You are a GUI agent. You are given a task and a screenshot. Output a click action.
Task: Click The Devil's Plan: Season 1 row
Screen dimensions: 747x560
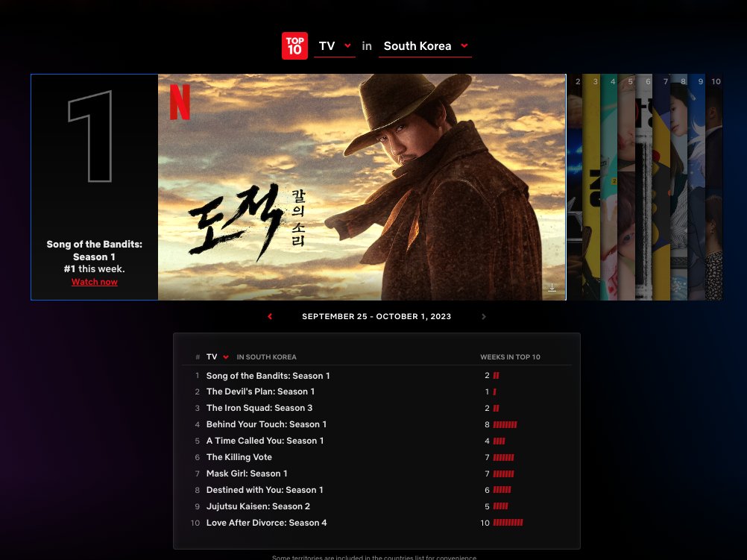click(x=376, y=391)
